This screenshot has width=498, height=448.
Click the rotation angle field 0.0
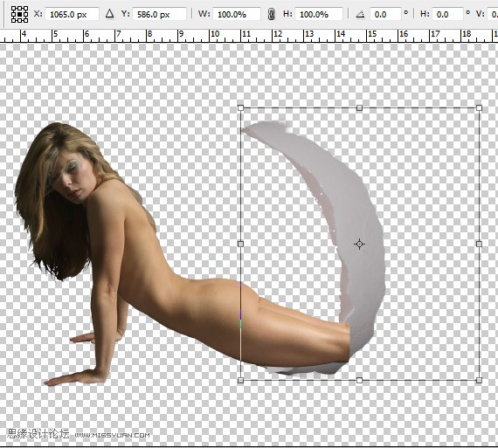click(x=385, y=14)
